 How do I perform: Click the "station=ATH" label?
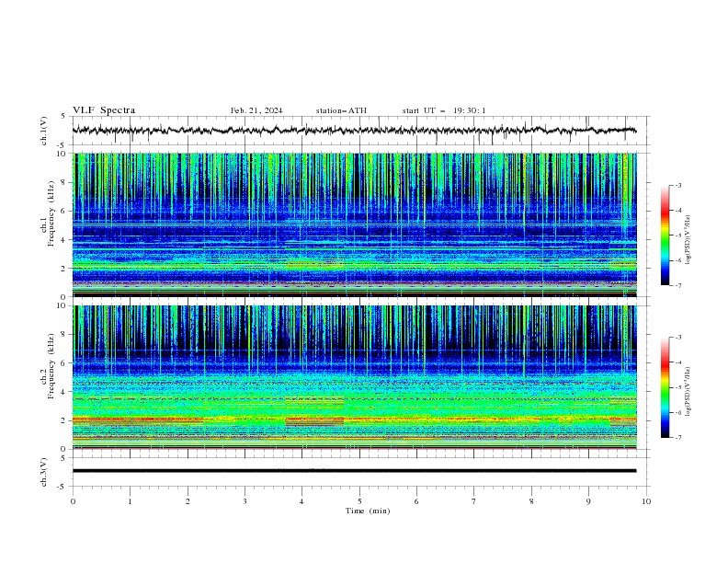pyautogui.click(x=341, y=110)
